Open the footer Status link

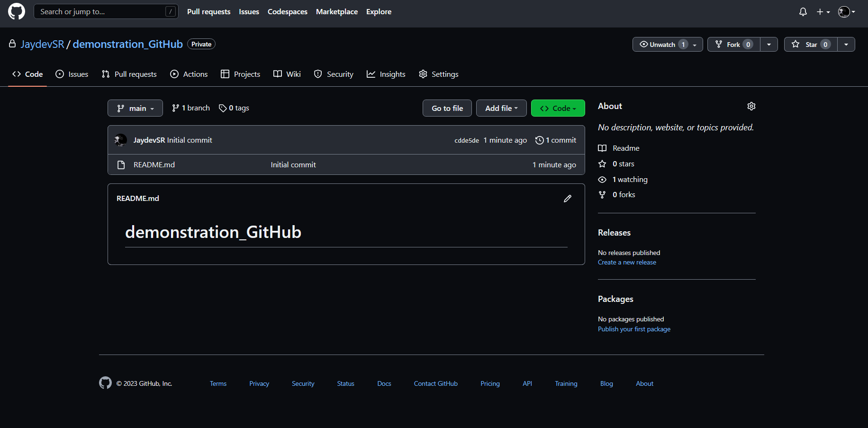pos(345,383)
